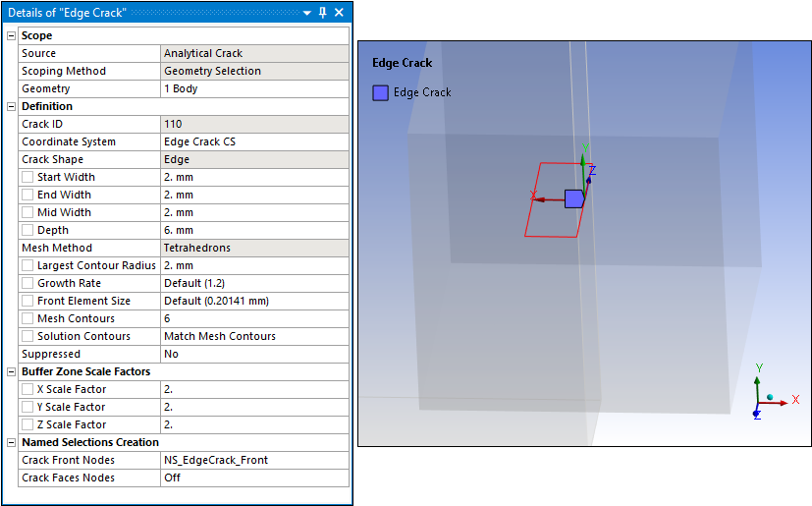812x506 pixels.
Task: Collapse the Named Selections Creation section
Action: pos(11,443)
